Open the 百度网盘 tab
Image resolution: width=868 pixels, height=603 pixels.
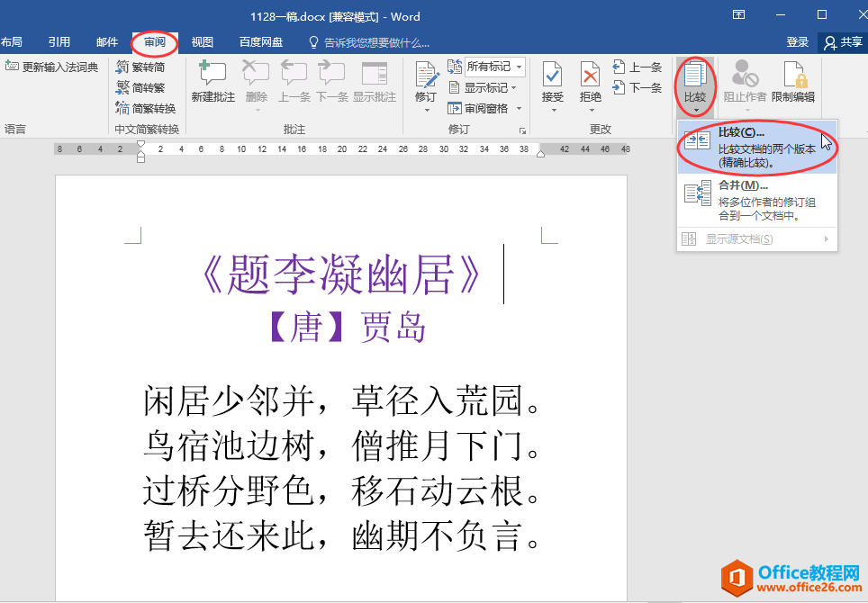pyautogui.click(x=261, y=42)
